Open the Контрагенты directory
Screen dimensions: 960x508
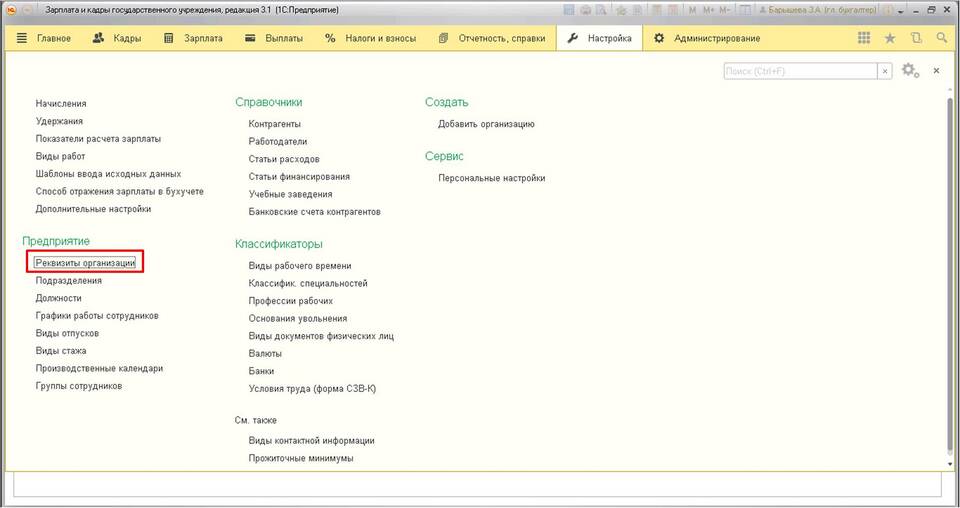(x=275, y=124)
